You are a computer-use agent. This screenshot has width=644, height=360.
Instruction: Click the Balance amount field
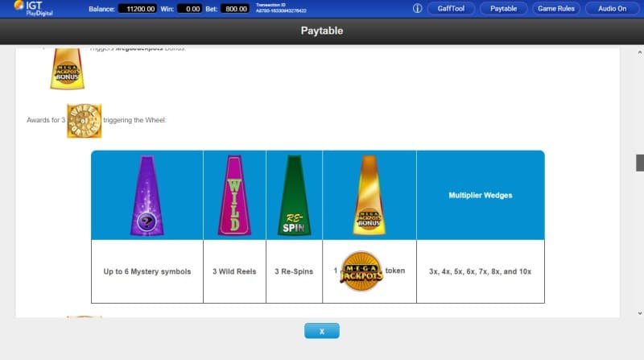(142, 9)
